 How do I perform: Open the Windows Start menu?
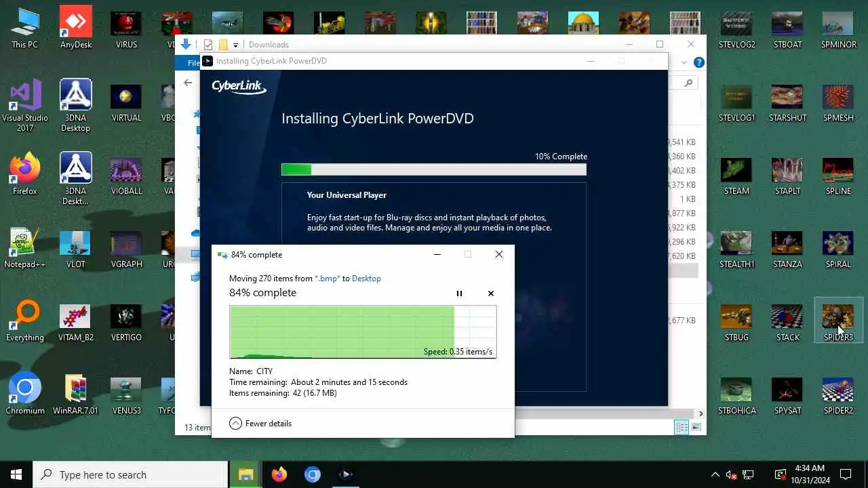(16, 474)
